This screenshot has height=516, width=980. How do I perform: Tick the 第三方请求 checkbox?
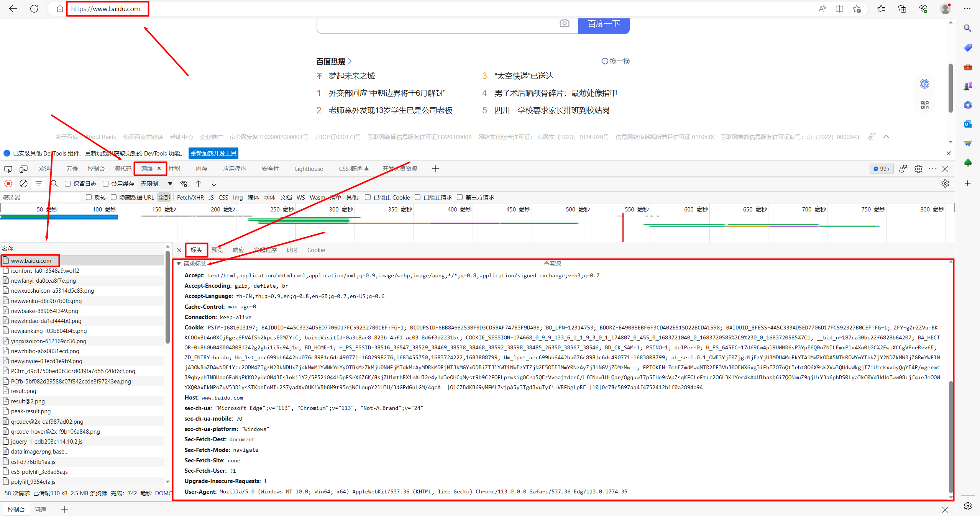pos(460,197)
